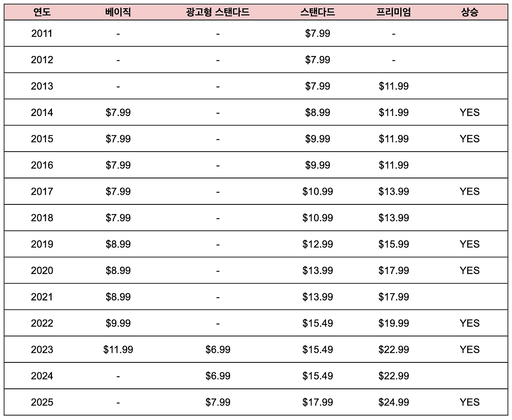Select the 베이직 column header
Image resolution: width=512 pixels, height=420 pixels.
[x=118, y=12]
